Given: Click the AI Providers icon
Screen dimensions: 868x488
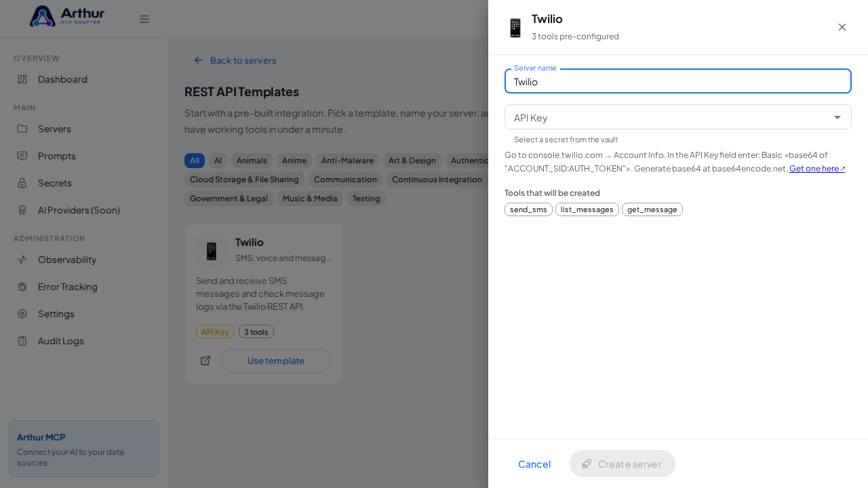Looking at the screenshot, I should [22, 210].
